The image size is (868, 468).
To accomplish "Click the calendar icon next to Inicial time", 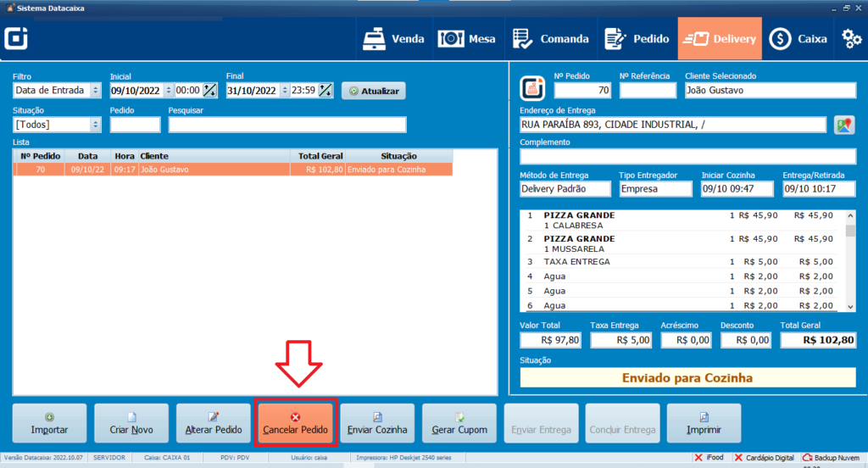I will 209,91.
